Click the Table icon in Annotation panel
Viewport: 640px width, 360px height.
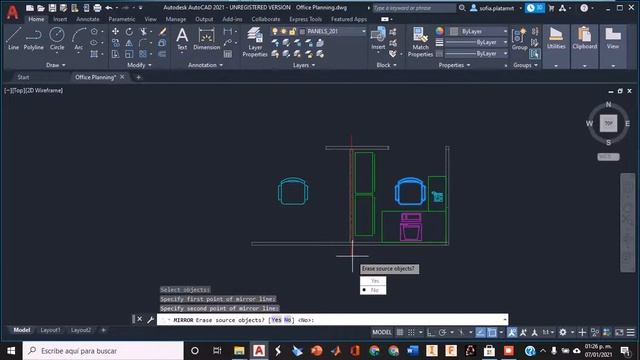point(228,54)
